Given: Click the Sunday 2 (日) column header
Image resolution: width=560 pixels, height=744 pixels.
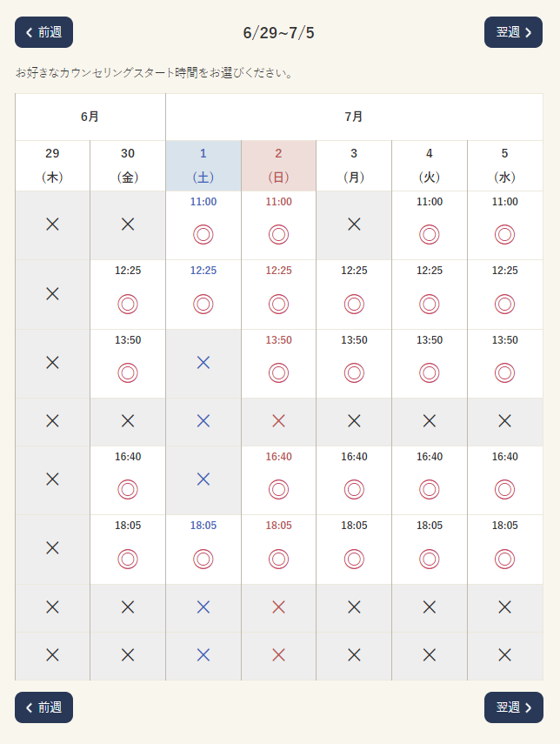Looking at the screenshot, I should tap(278, 165).
